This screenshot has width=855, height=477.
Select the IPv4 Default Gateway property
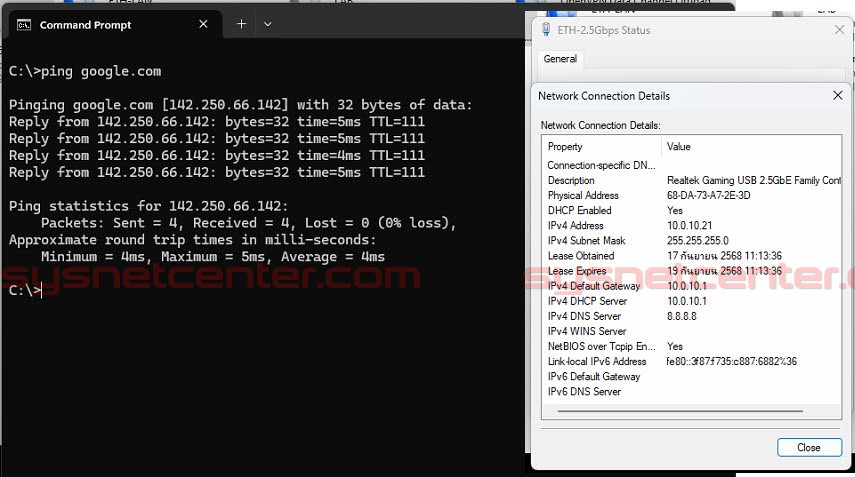pyautogui.click(x=593, y=286)
